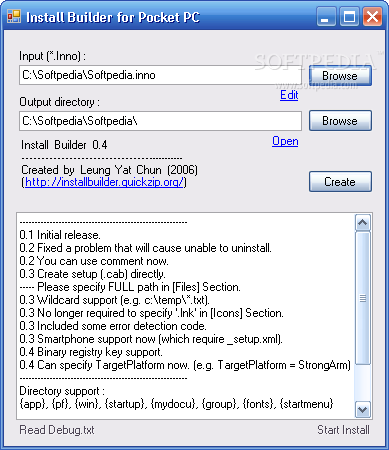
Task: Click the Smartphone support changelog line
Action: click(x=151, y=339)
